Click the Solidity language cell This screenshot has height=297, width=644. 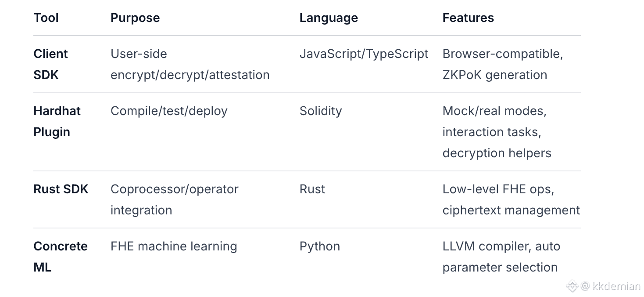pos(321,111)
